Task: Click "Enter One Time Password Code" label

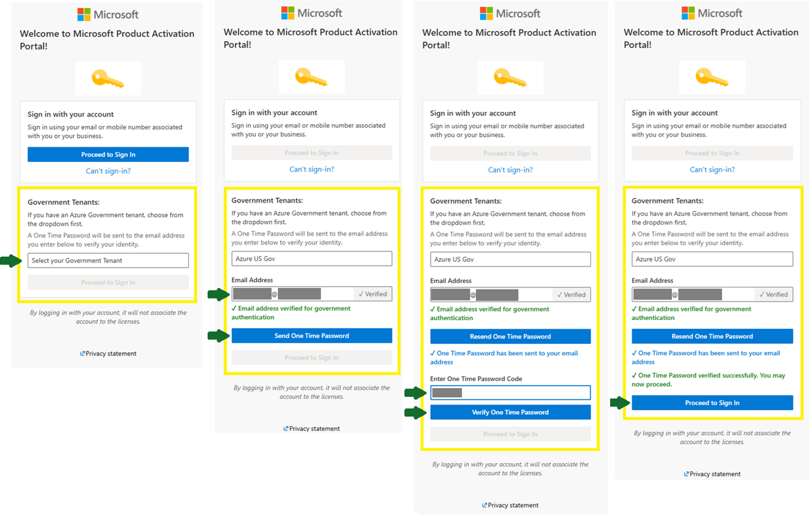Action: pyautogui.click(x=476, y=379)
